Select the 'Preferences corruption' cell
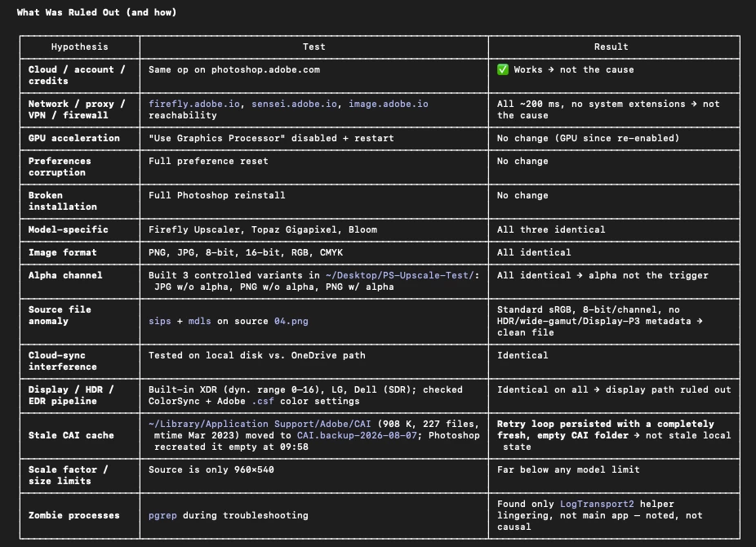 (79, 167)
